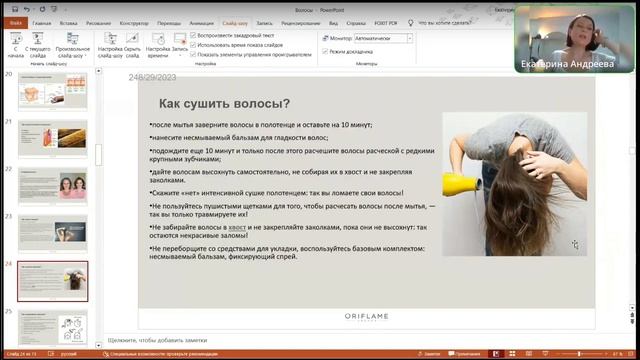640x360 pixels.
Task: Switch to the Анимация ribbon tab
Action: pos(201,23)
